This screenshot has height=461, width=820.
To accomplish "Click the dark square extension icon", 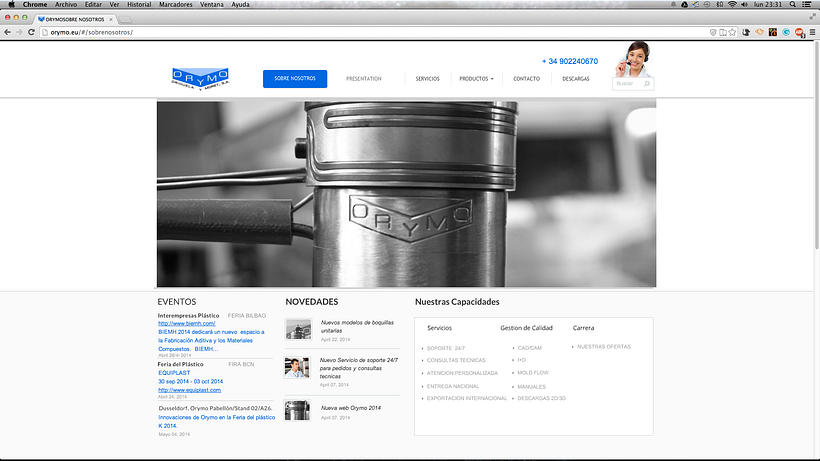I will click(773, 32).
